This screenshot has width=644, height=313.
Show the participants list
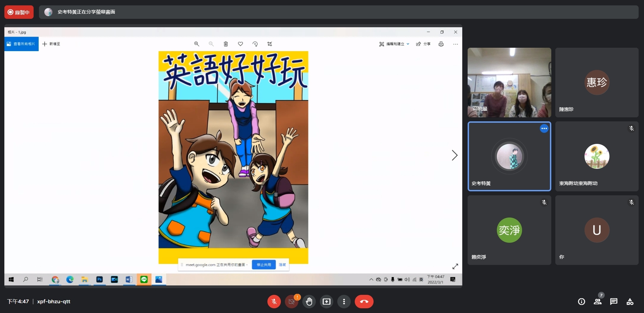[598, 302]
